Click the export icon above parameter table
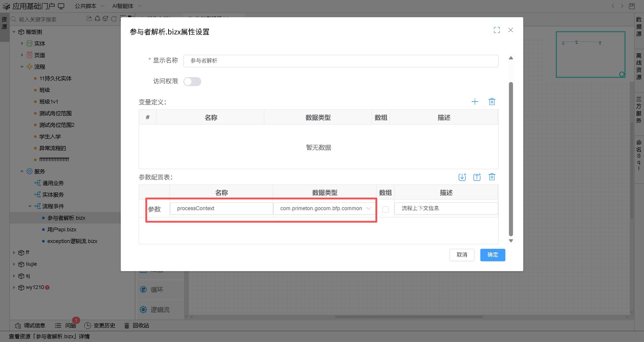 (x=477, y=177)
